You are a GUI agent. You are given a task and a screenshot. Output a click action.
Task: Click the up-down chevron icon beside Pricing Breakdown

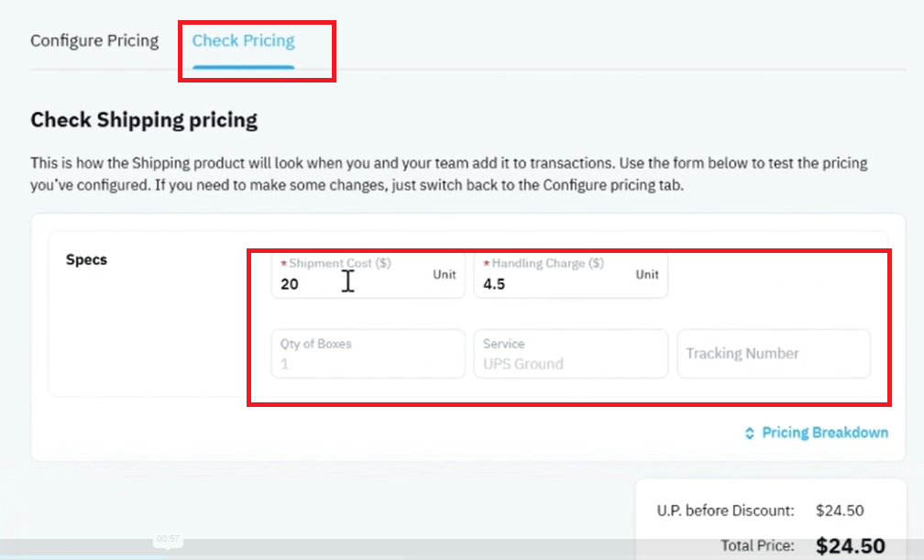click(750, 434)
